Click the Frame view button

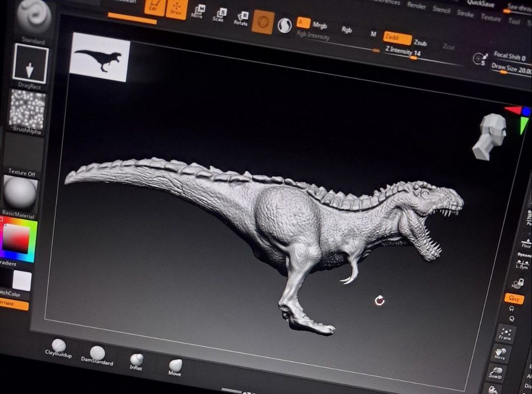505,334
